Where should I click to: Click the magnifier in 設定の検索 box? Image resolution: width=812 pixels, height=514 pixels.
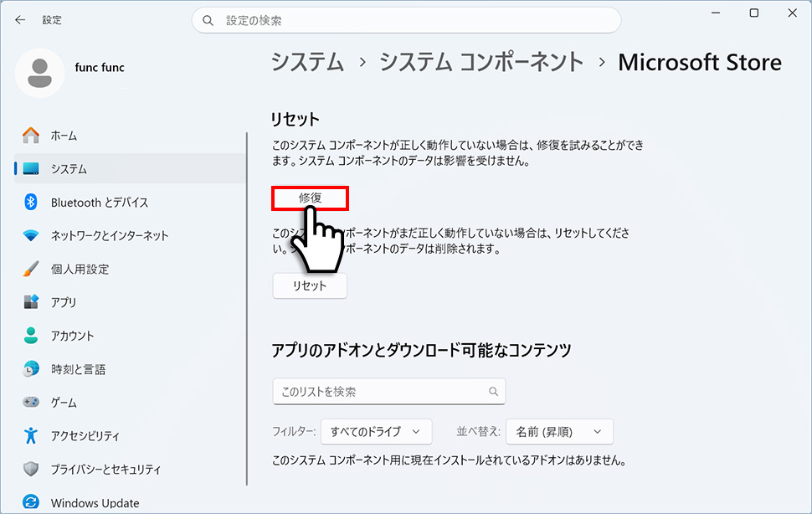click(x=208, y=21)
